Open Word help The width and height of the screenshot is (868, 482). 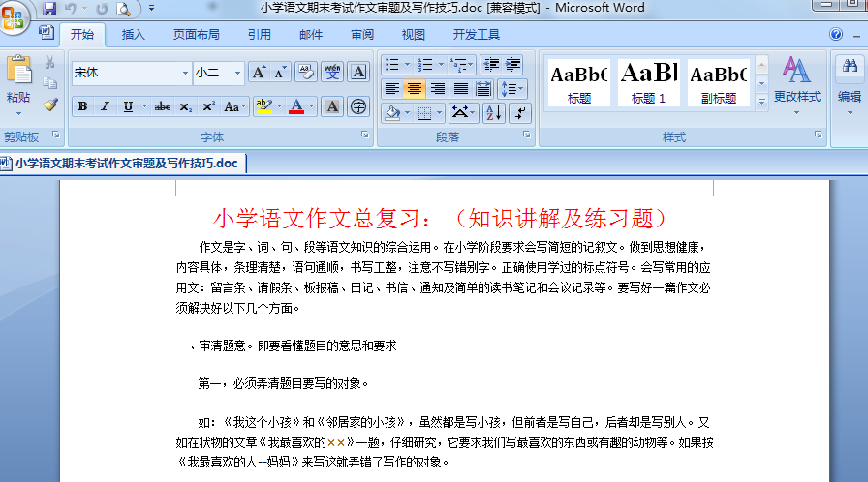point(836,34)
